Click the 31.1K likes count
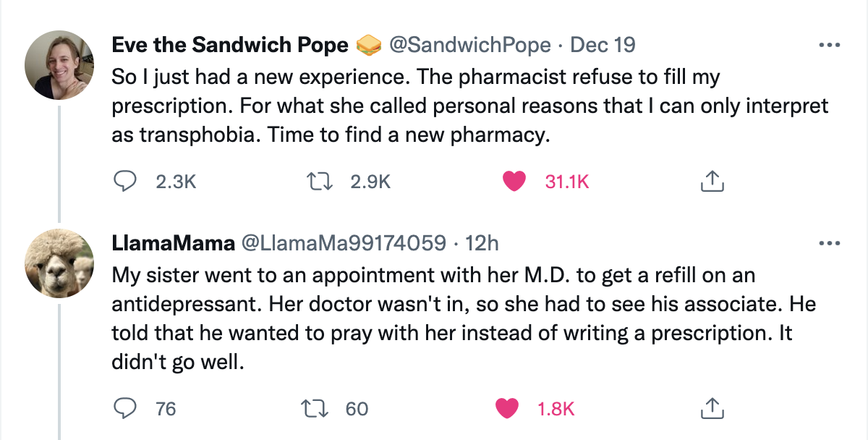868x440 pixels. click(566, 182)
